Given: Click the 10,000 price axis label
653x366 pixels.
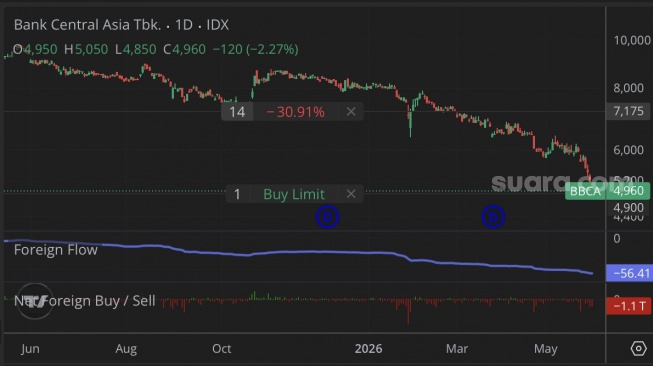Looking at the screenshot, I should coord(632,40).
